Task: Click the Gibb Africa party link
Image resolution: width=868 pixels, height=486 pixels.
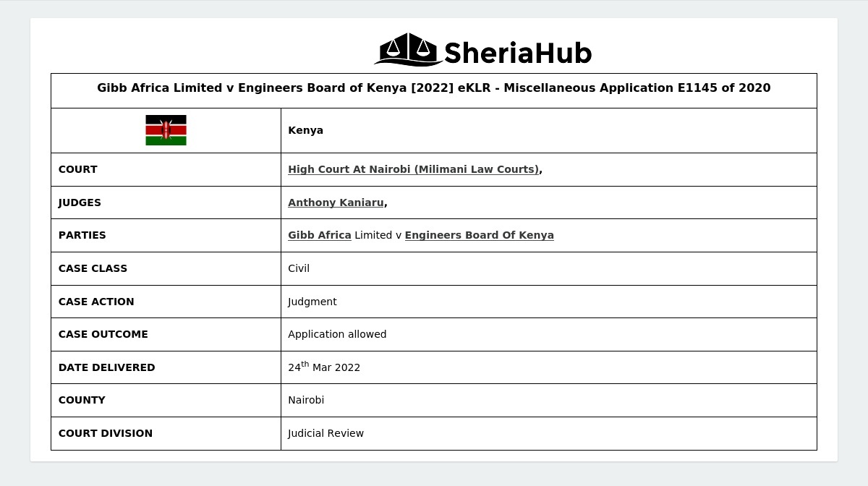Action: [320, 235]
